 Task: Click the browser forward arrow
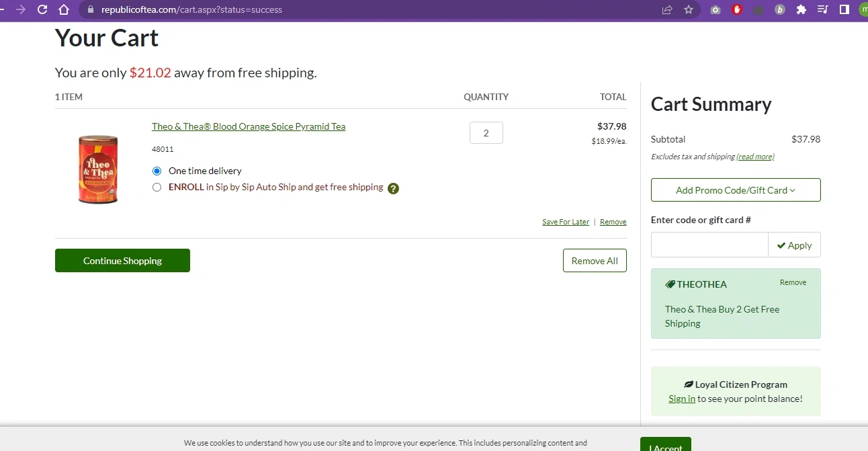pos(21,9)
